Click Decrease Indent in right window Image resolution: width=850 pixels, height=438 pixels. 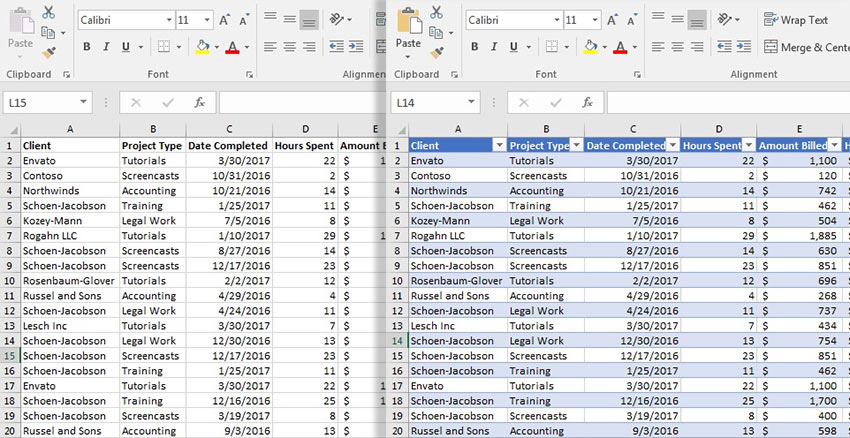point(725,47)
